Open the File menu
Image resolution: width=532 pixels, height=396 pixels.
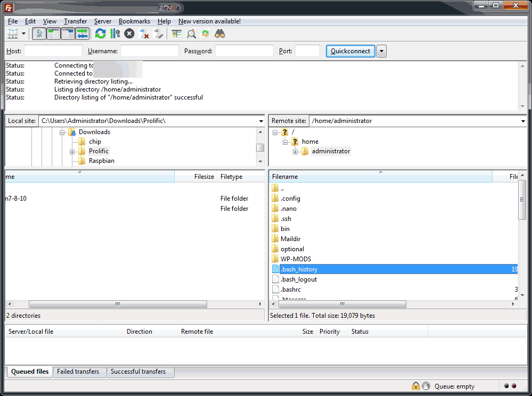13,21
